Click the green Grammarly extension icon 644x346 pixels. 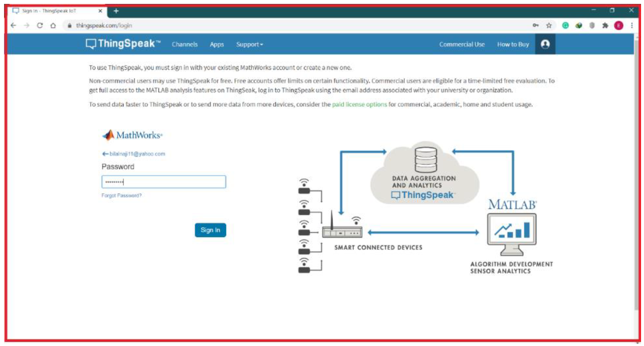pos(566,26)
